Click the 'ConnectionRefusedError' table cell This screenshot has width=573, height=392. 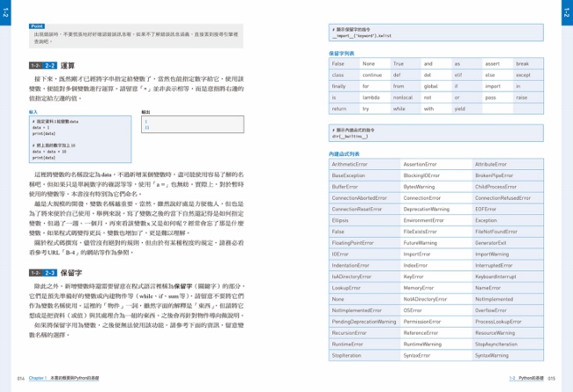coord(508,198)
